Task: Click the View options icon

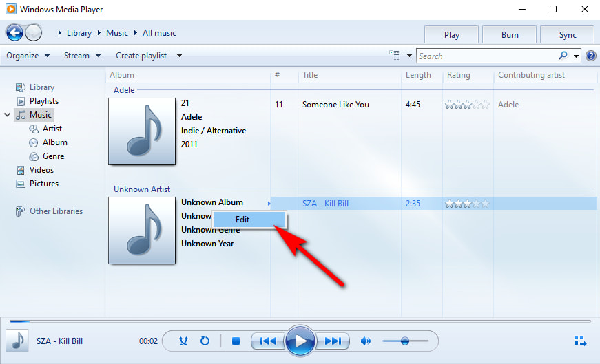Action: (394, 56)
